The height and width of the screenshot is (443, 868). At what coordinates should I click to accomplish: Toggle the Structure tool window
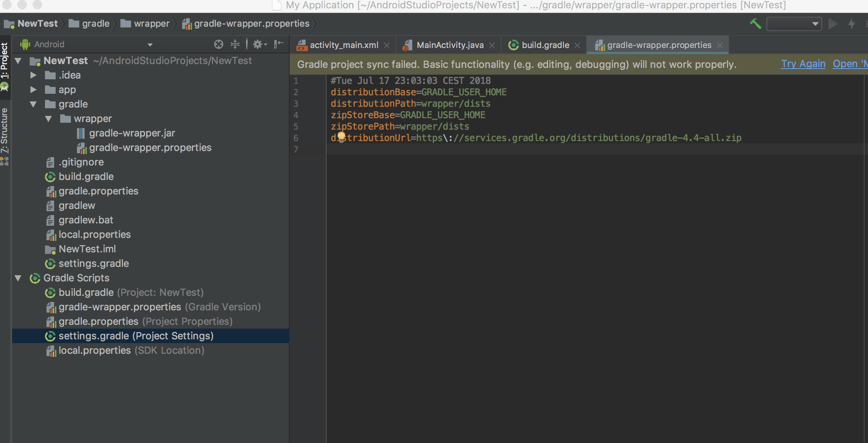click(x=5, y=130)
